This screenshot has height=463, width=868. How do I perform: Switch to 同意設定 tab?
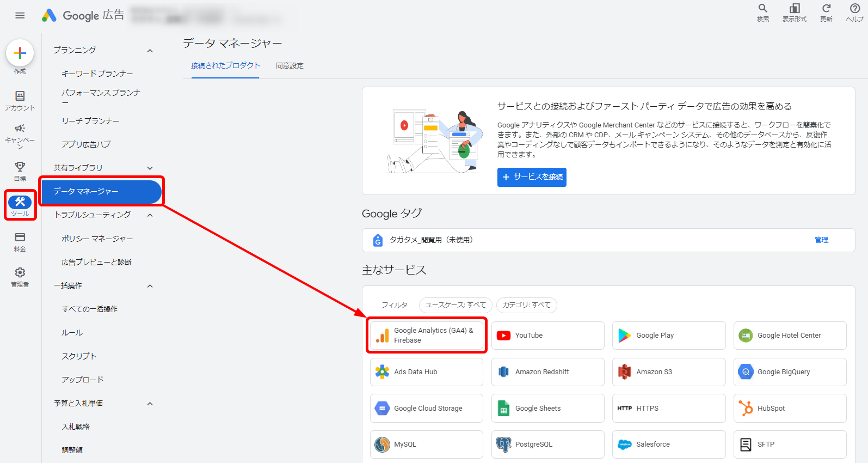tap(290, 66)
